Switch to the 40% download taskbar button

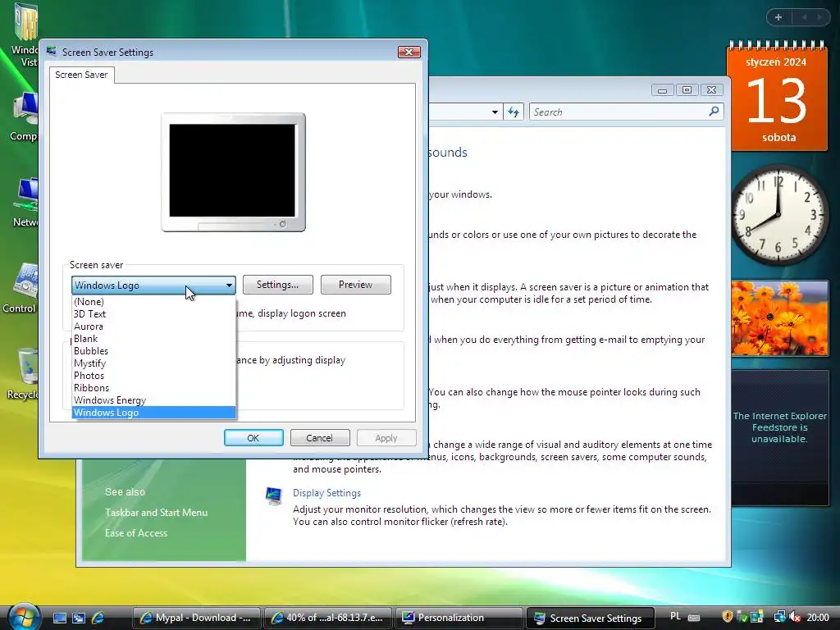coord(328,618)
